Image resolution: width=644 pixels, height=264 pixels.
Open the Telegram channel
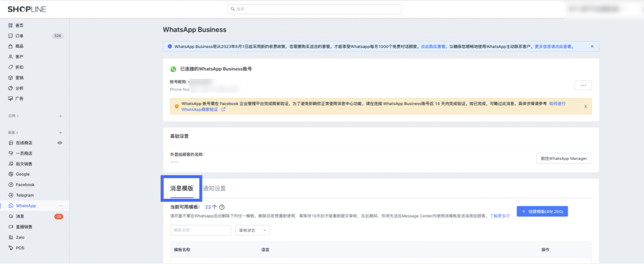pos(24,195)
